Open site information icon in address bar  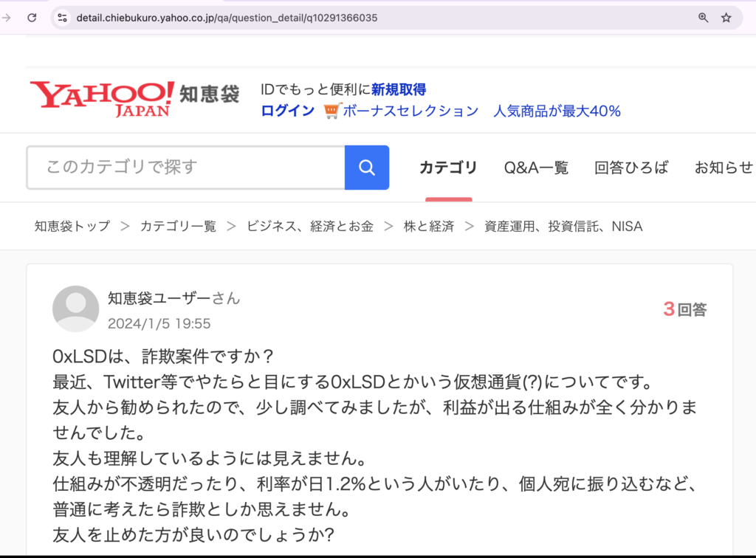(x=62, y=18)
